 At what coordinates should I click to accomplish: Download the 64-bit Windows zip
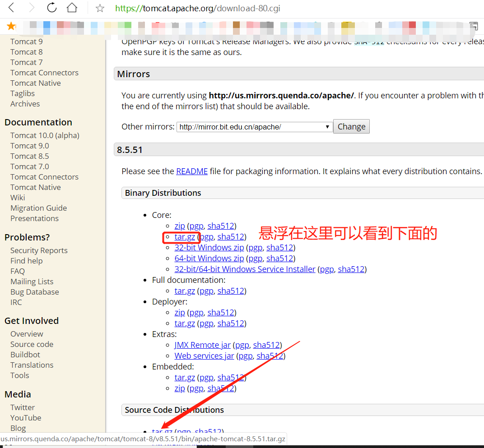click(209, 259)
